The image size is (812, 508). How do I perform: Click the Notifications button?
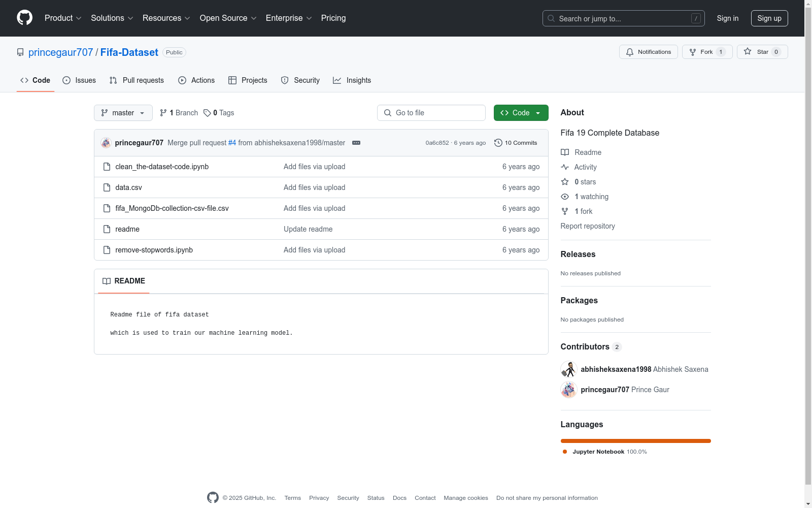(649, 52)
